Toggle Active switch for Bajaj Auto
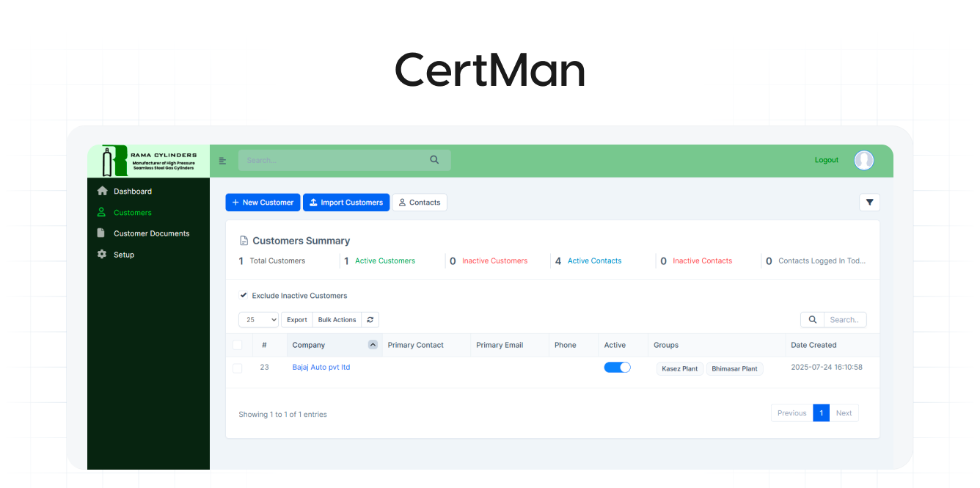The width and height of the screenshot is (980, 488). pyautogui.click(x=617, y=368)
